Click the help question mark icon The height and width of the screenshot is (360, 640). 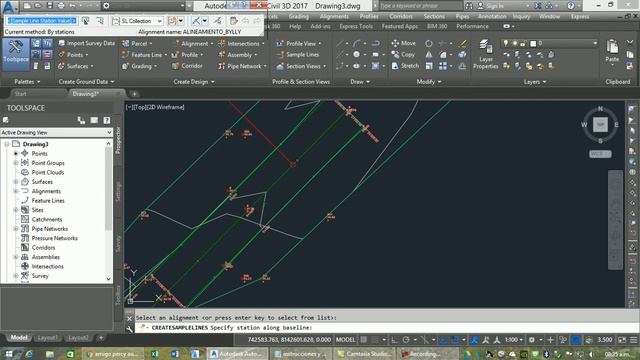coord(571,6)
